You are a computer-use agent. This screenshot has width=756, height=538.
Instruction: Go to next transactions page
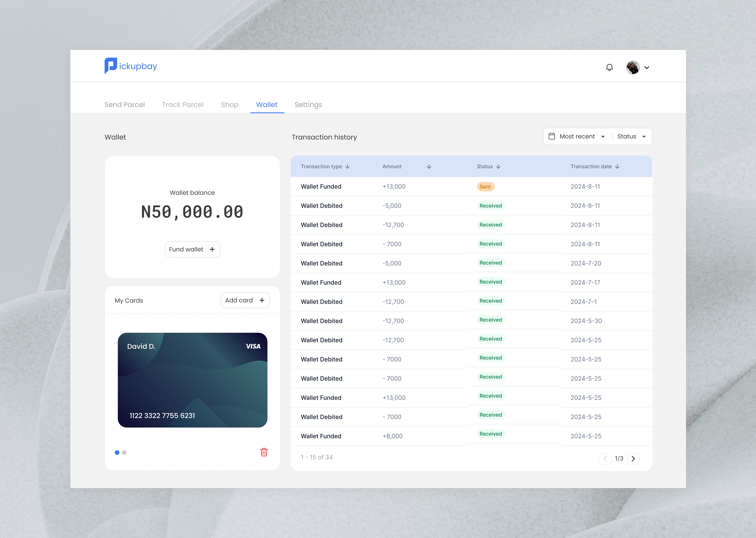633,458
